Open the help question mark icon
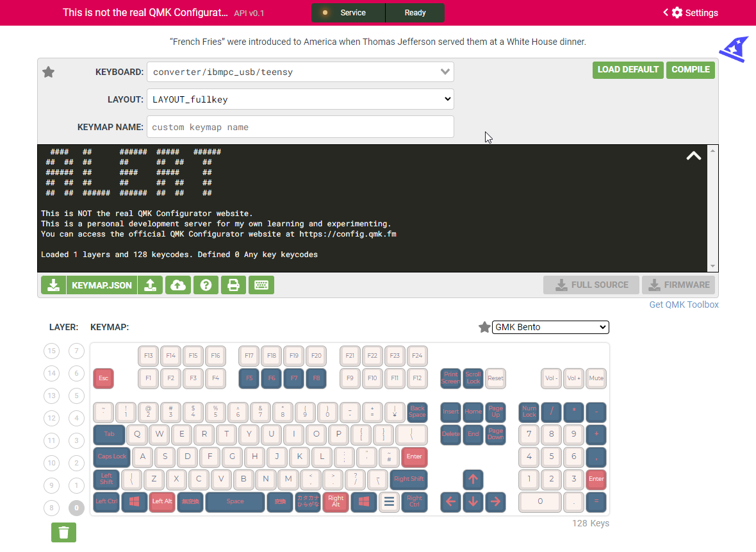 pyautogui.click(x=206, y=285)
